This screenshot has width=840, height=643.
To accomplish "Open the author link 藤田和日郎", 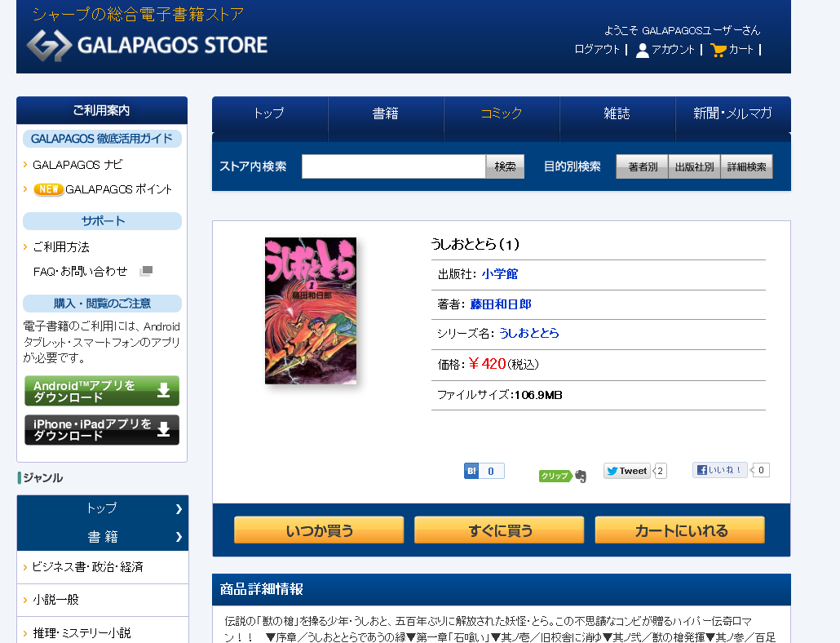I will pos(501,304).
